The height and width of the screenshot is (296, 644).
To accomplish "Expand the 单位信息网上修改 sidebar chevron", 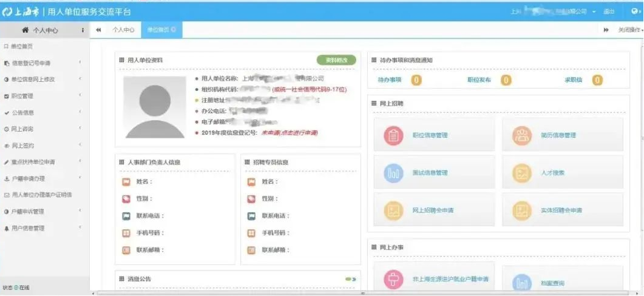I will (x=80, y=79).
